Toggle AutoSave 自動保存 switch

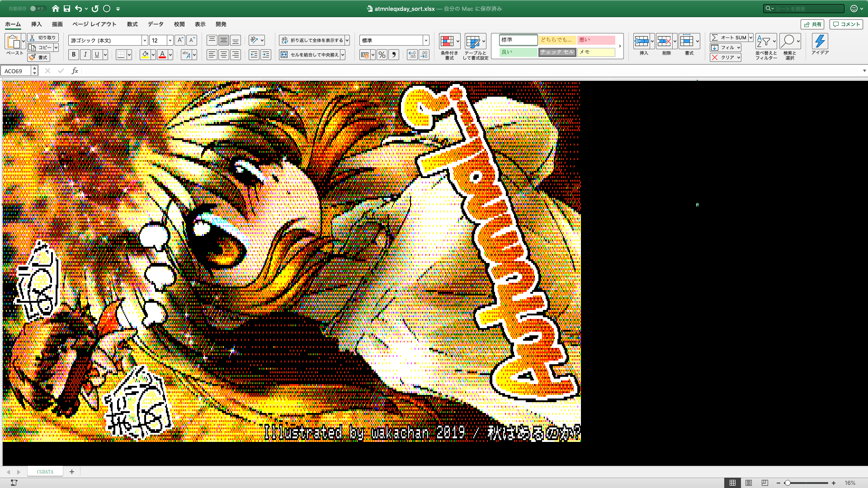[38, 9]
